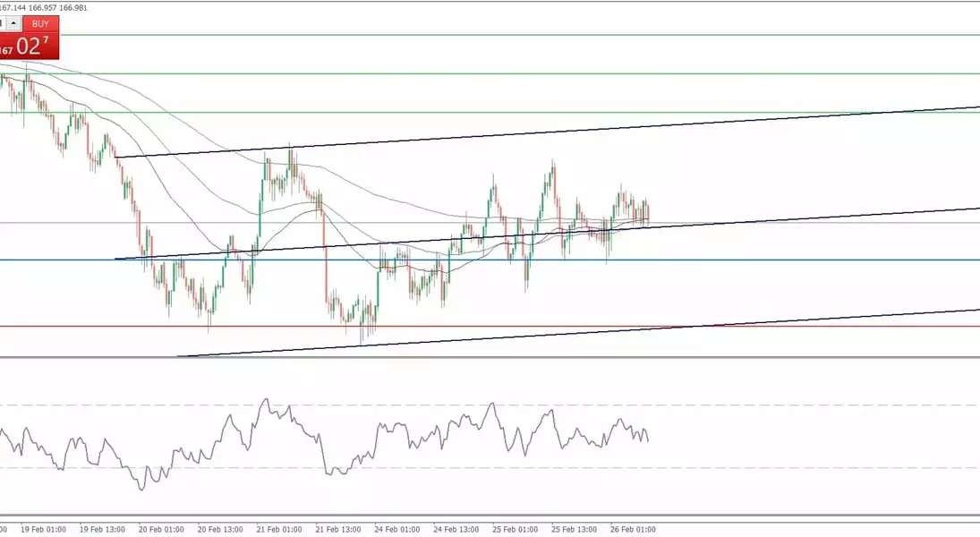This screenshot has width=980, height=537.
Task: Select the middle green horizontal line
Action: (x=537, y=74)
